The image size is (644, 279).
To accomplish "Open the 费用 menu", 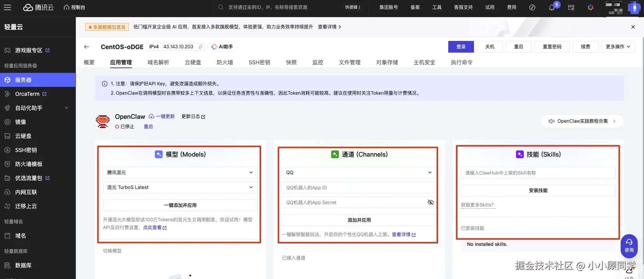I will [512, 7].
